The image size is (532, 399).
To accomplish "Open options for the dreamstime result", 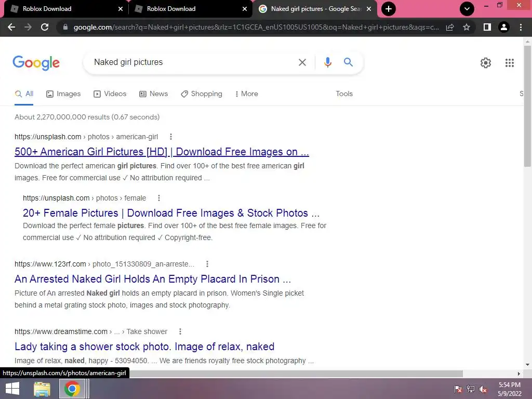I will [180, 331].
